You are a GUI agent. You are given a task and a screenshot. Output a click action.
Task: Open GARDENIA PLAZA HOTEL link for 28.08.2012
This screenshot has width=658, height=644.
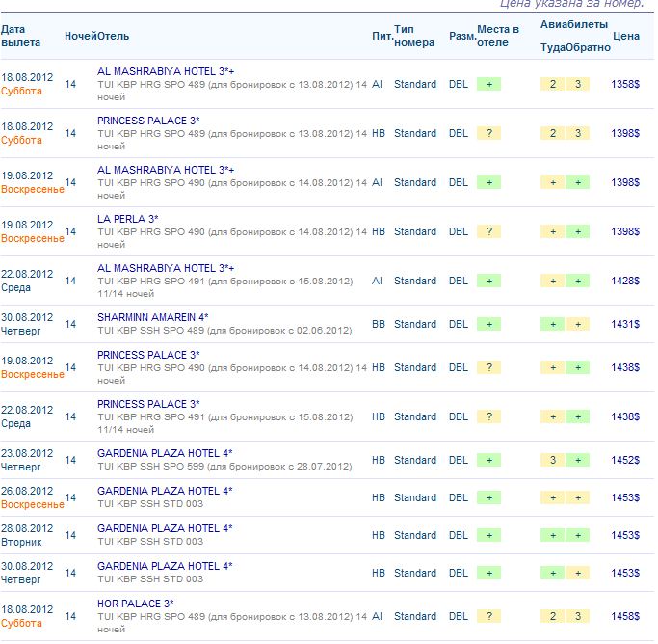165,528
